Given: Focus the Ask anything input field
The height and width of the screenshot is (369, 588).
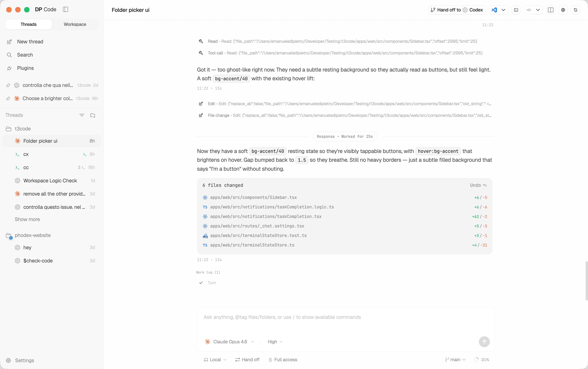Looking at the screenshot, I should point(342,317).
